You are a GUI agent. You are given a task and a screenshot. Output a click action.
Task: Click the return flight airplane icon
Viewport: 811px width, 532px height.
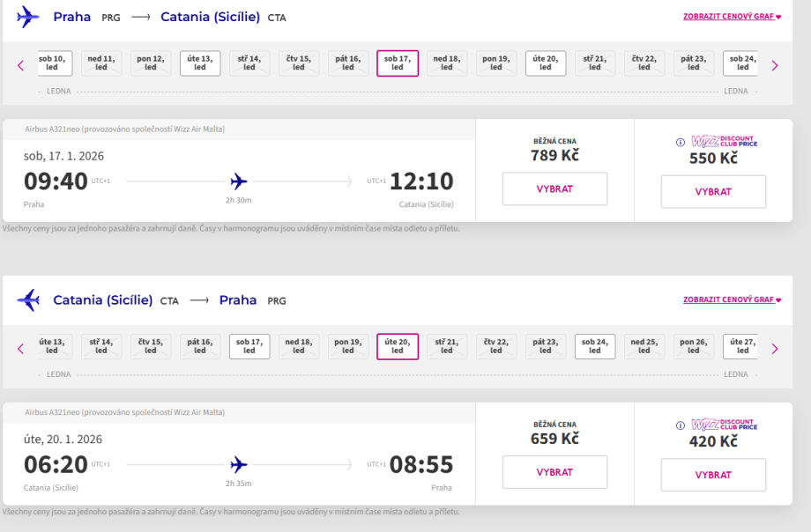pos(28,299)
